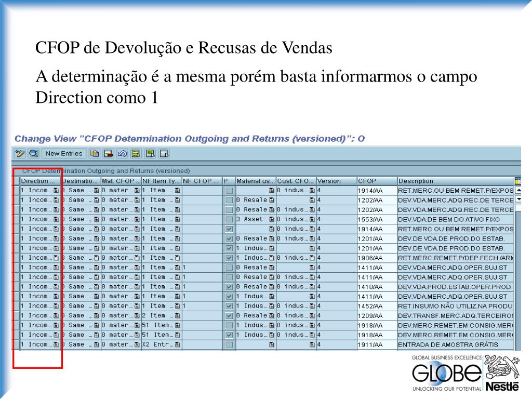This screenshot has width=532, height=399.
Task: Click the '1410/AA' CFOP cell
Action: pos(377,287)
